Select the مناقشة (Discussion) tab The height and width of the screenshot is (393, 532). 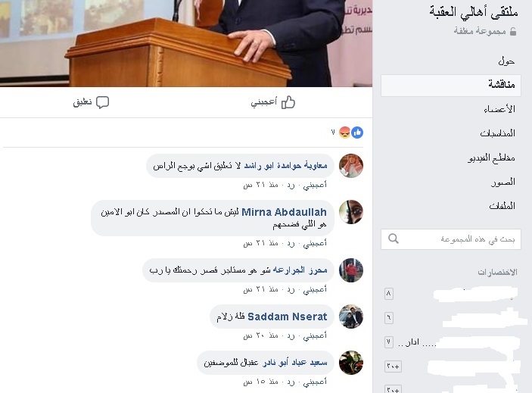(x=451, y=85)
